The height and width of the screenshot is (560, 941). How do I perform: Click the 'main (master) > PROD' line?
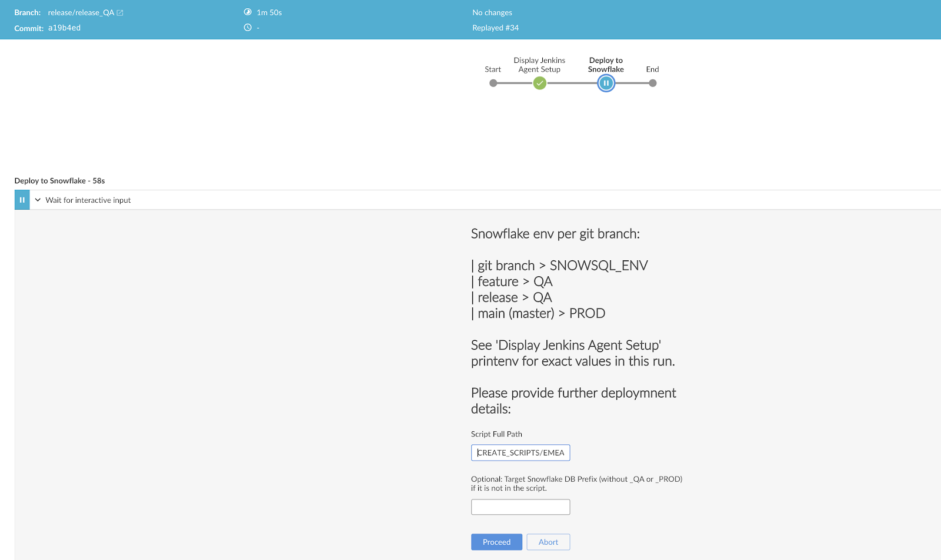point(538,314)
